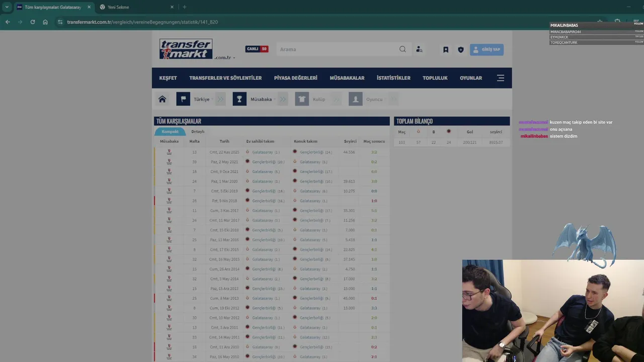Click competition logo in 22 Kas 2025 row
Screen dimensions: 644x362
pos(169,152)
